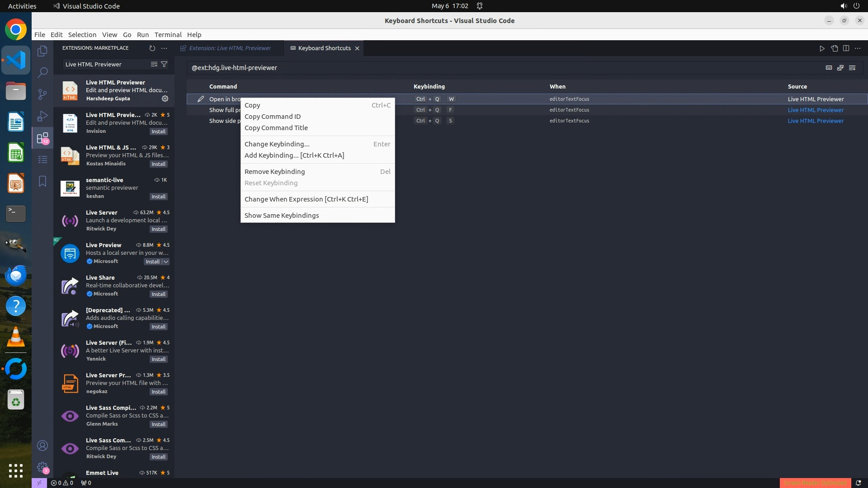Viewport: 868px width, 488px height.
Task: Open the Run and Debug view
Action: coord(42,116)
